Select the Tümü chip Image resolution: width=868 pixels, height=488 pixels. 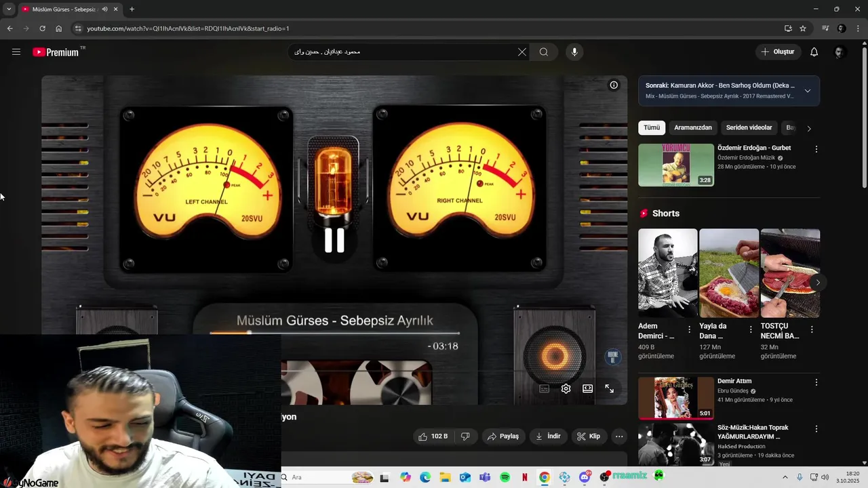click(x=652, y=127)
